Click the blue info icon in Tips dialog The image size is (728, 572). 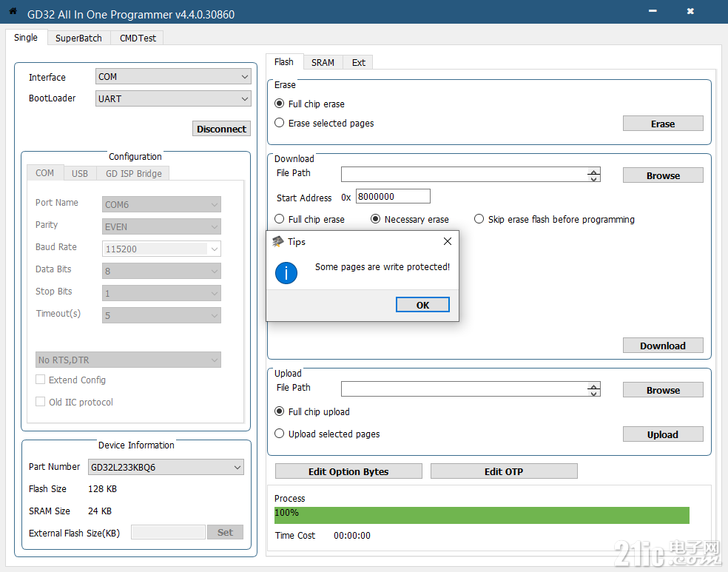coord(286,272)
